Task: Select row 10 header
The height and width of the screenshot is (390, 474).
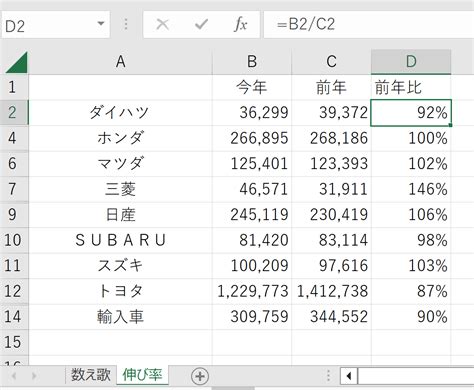Action: click(14, 240)
